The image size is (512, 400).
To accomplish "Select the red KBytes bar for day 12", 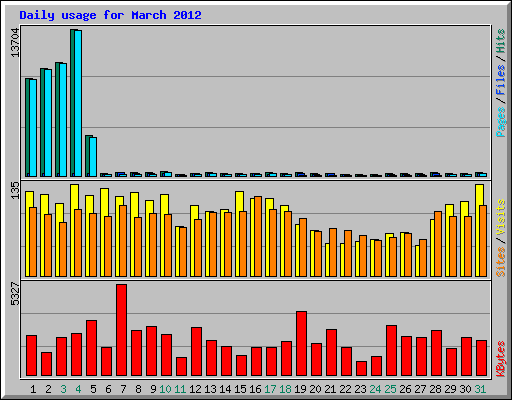I will point(197,352).
